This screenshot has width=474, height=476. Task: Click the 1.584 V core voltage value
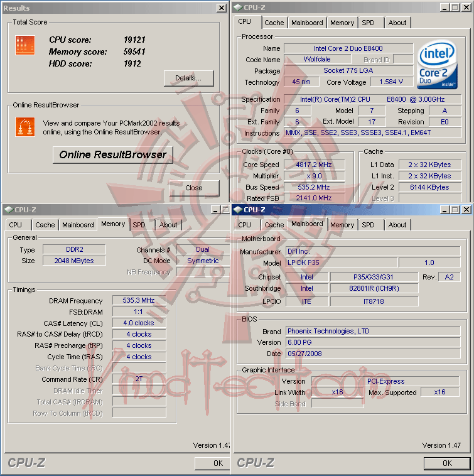coord(392,82)
